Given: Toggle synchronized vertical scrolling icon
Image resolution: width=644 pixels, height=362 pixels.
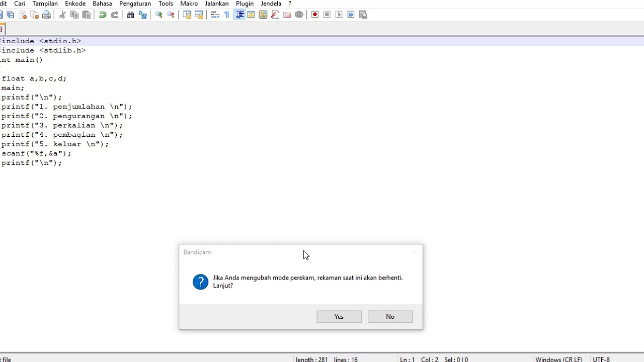Looking at the screenshot, I should pyautogui.click(x=187, y=15).
